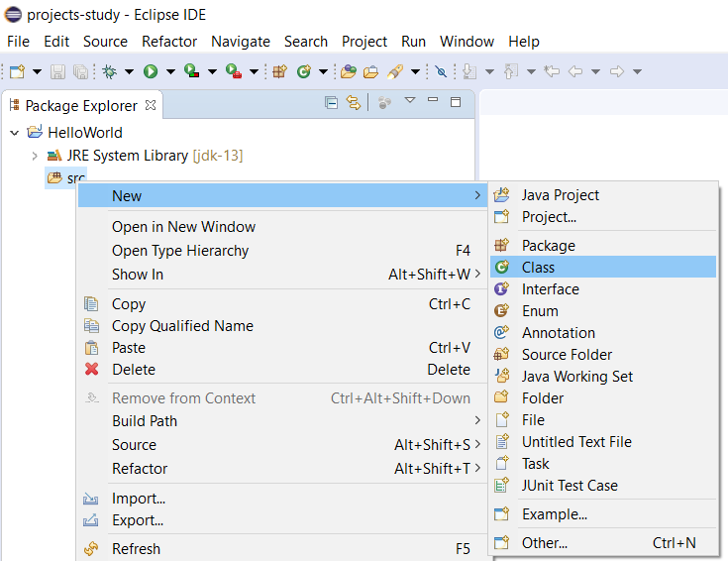The height and width of the screenshot is (561, 728).
Task: Select Other... in the New submenu
Action: coord(603,543)
